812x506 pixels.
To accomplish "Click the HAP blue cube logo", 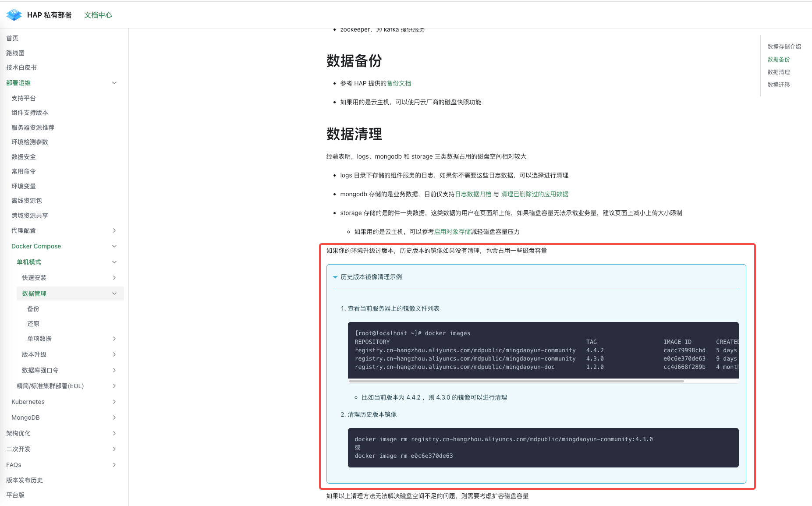I will 14,15.
